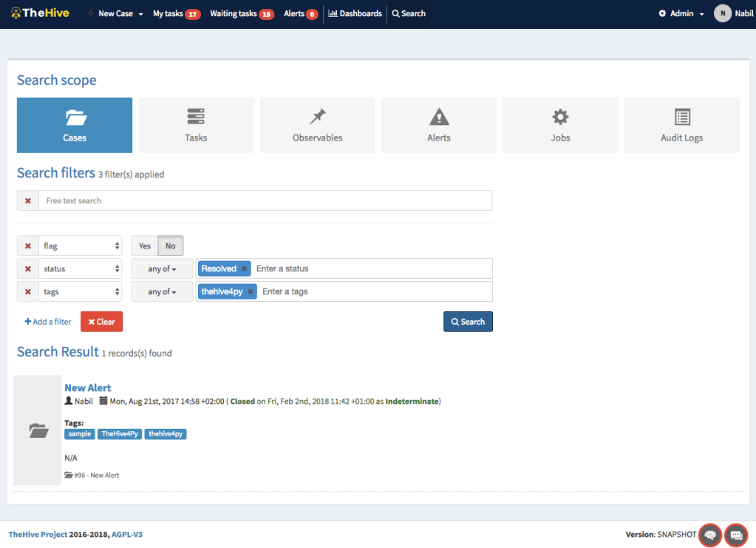The image size is (756, 548).
Task: Click the Free text search field
Action: click(265, 200)
